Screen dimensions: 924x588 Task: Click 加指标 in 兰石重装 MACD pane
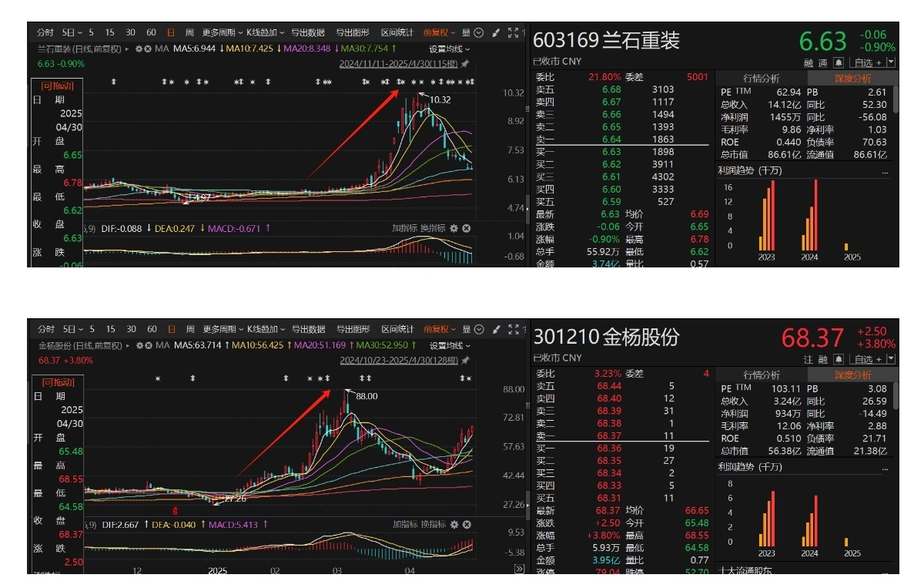[x=404, y=229]
